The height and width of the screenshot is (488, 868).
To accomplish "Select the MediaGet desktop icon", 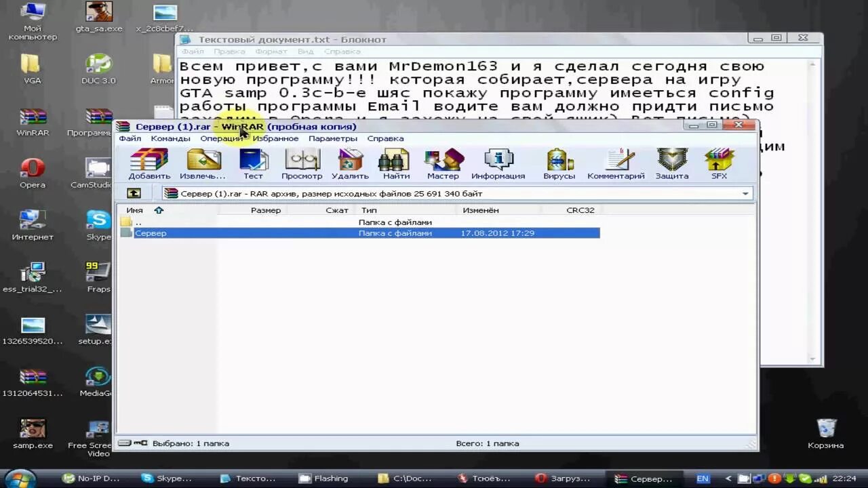I will click(x=97, y=382).
